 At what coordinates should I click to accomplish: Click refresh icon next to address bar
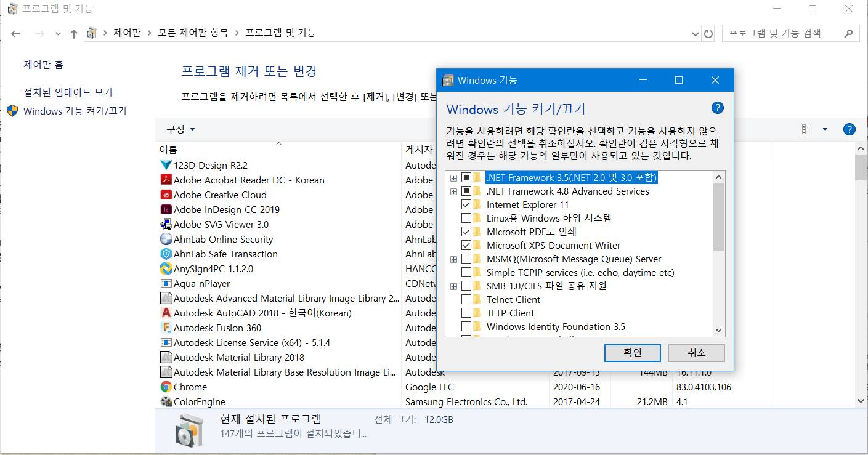click(708, 33)
